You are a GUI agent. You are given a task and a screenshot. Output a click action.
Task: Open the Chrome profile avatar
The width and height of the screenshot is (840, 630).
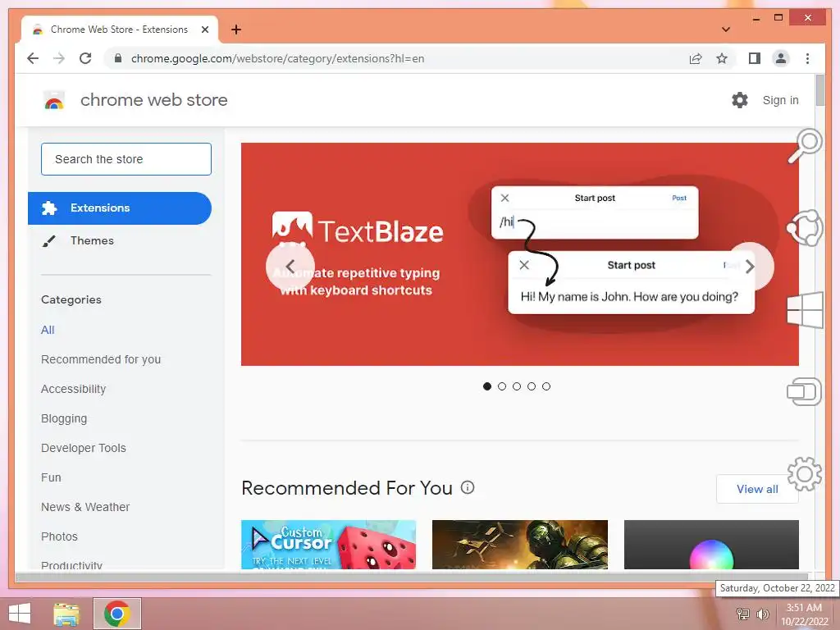coord(781,58)
